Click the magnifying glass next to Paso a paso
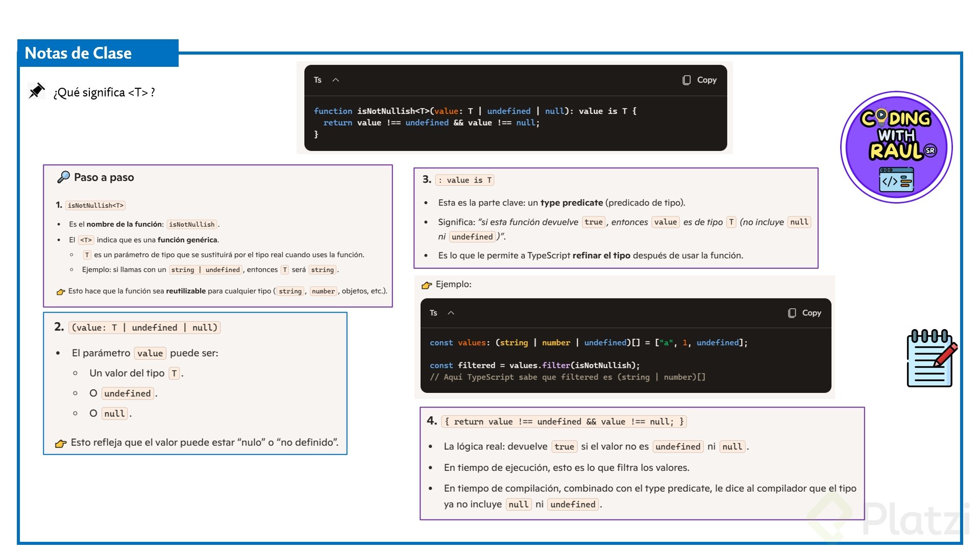980x551 pixels. click(63, 177)
